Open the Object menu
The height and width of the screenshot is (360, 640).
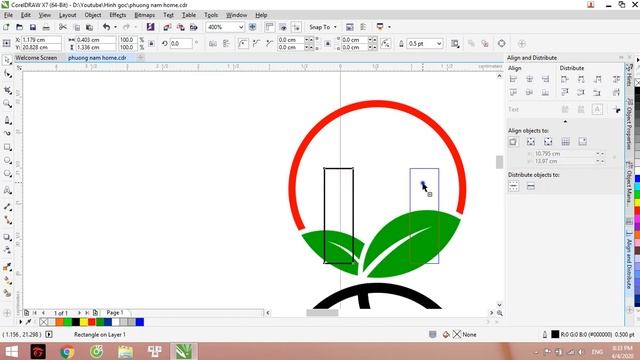93,15
